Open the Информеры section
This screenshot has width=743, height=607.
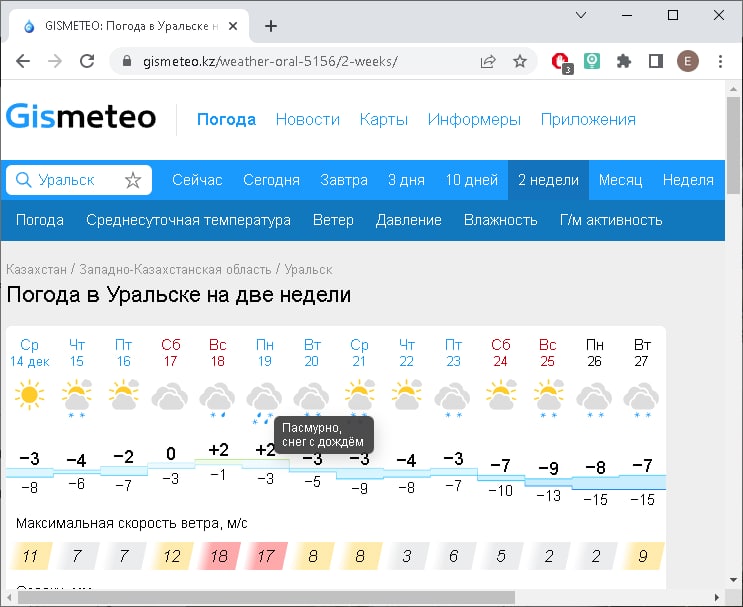click(x=474, y=119)
